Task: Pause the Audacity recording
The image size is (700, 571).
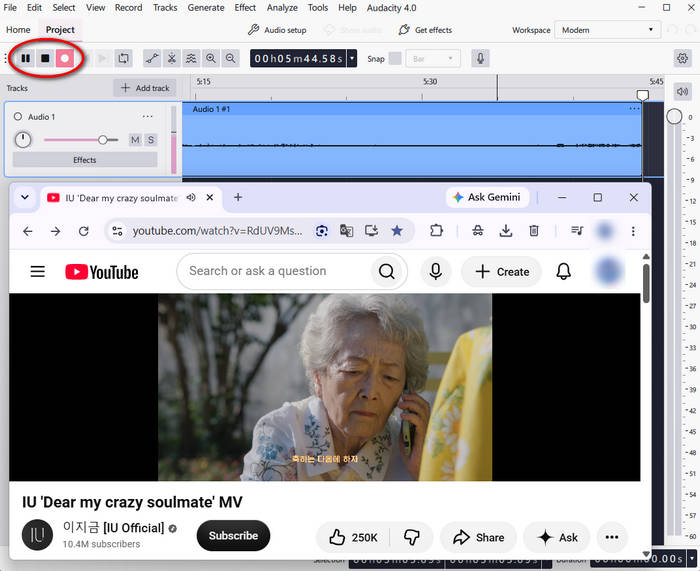Action: (x=26, y=58)
